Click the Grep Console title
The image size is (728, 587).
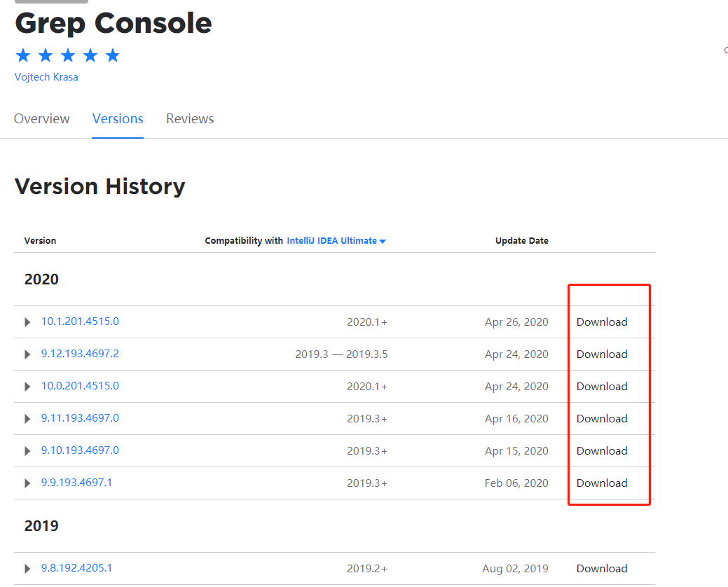[114, 24]
